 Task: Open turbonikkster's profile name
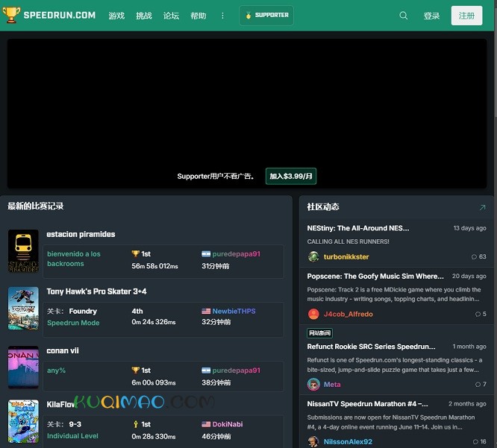click(x=346, y=256)
